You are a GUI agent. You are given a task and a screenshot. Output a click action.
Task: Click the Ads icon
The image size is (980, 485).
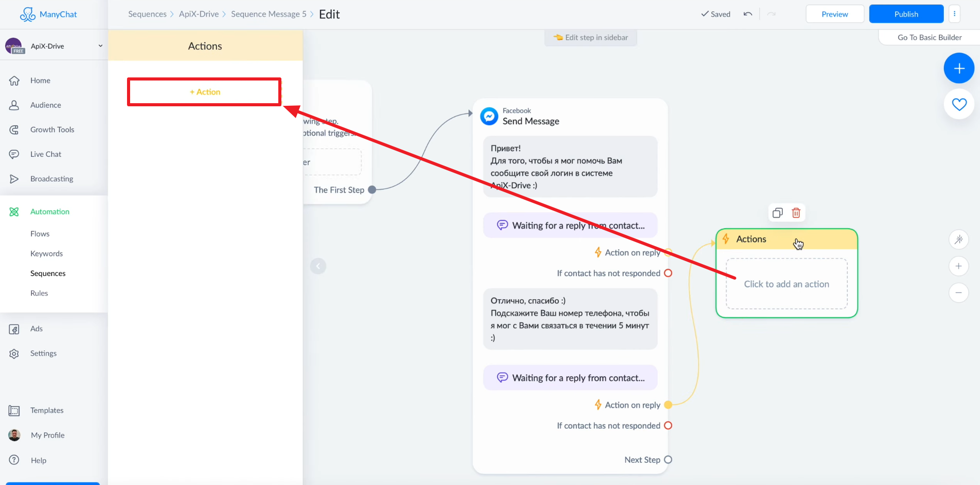14,329
